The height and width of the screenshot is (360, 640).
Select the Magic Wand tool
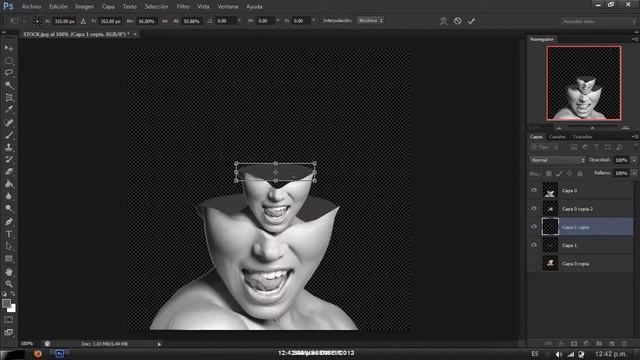point(9,85)
